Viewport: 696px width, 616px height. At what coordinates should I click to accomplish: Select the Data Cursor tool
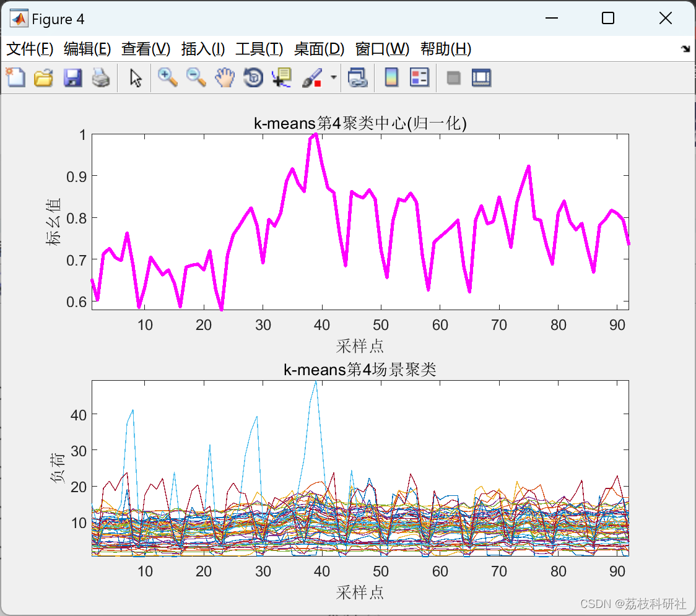282,77
